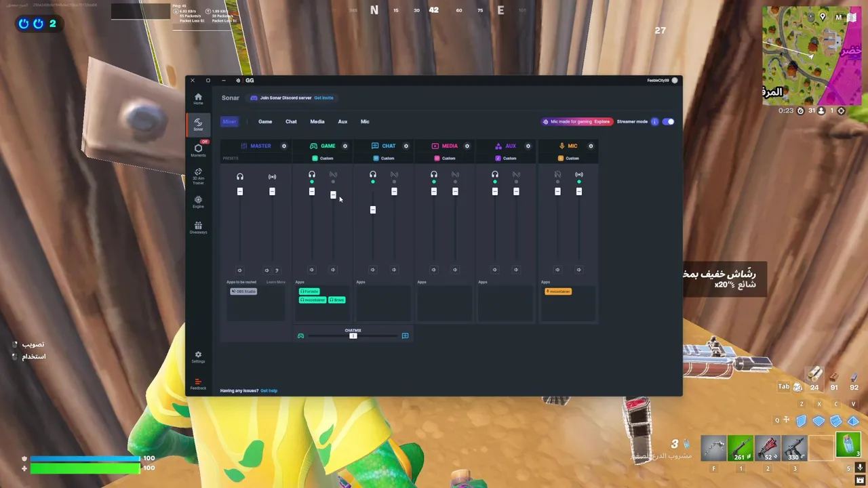Image resolution: width=868 pixels, height=488 pixels.
Task: Open the Moments section in sidebar
Action: (198, 150)
